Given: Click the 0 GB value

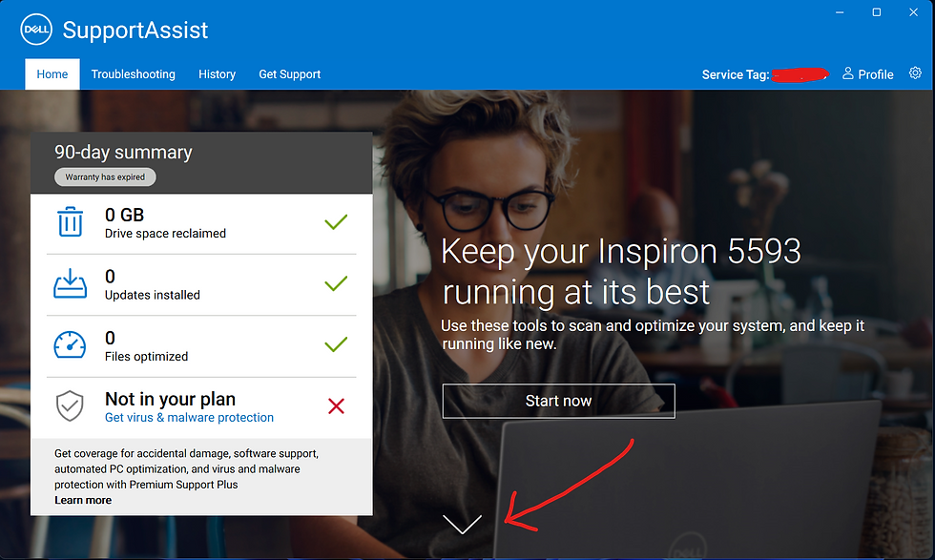Looking at the screenshot, I should (125, 215).
